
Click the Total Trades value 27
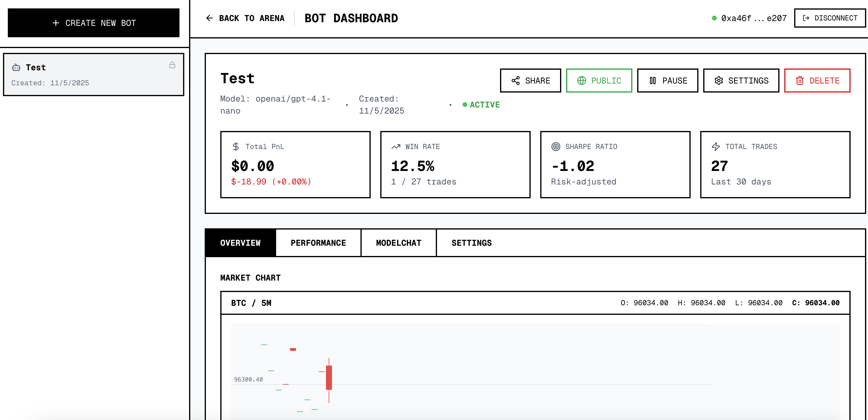(x=720, y=166)
